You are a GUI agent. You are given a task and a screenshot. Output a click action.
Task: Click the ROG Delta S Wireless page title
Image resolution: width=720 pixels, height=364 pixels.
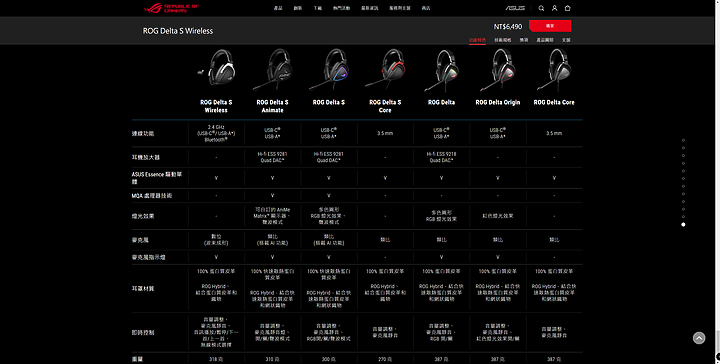(x=178, y=31)
